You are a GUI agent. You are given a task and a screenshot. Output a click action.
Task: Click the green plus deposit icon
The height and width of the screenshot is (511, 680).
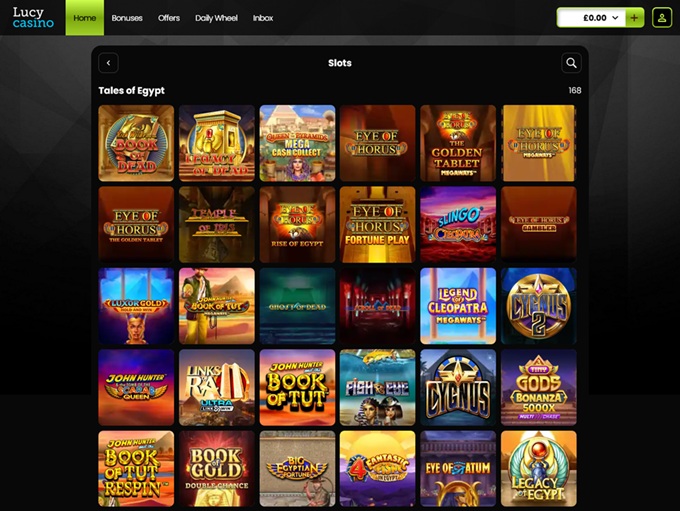pyautogui.click(x=634, y=18)
